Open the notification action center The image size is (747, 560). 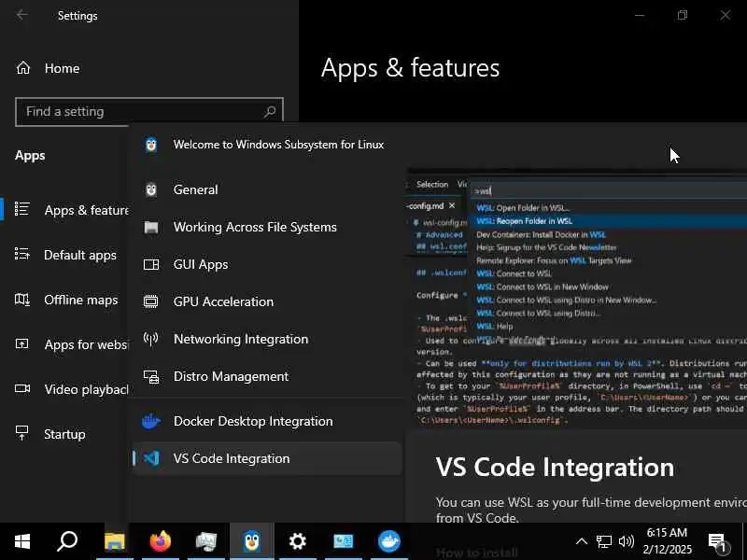coord(717,542)
